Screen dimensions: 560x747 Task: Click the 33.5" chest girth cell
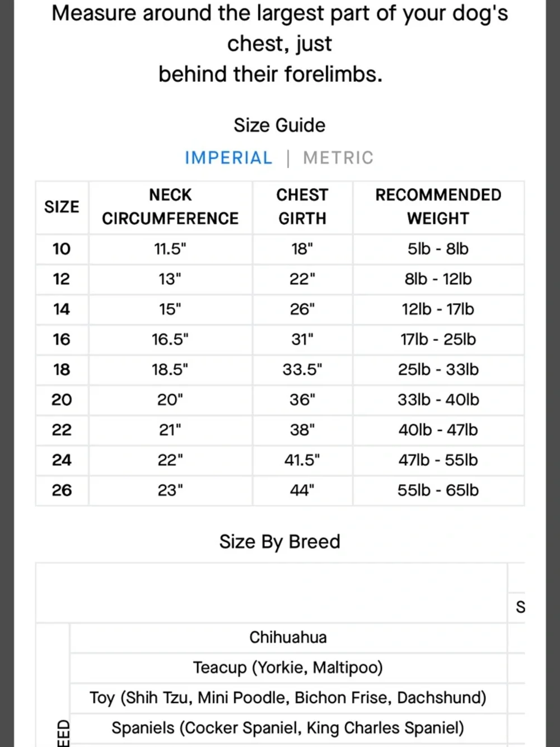(x=302, y=370)
